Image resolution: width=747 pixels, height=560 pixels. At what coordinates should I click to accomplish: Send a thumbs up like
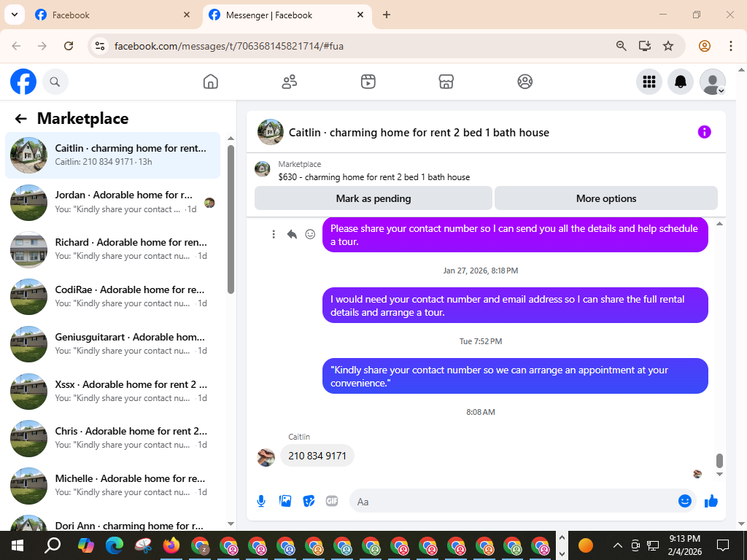[711, 501]
